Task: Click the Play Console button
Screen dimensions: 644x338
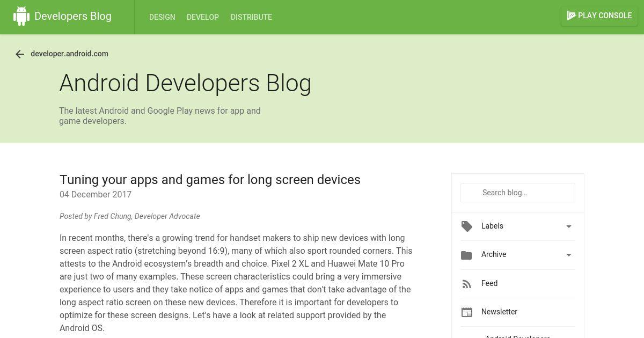Action: (599, 16)
